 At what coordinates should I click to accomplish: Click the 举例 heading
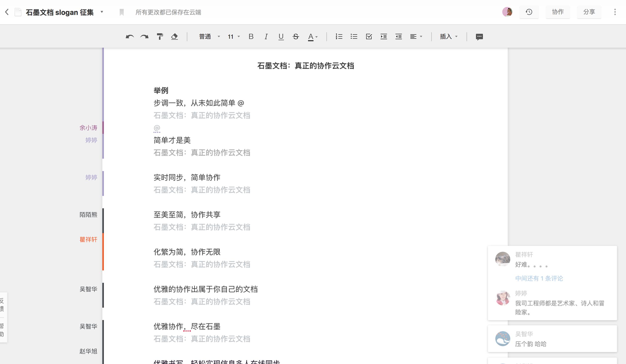tap(161, 90)
